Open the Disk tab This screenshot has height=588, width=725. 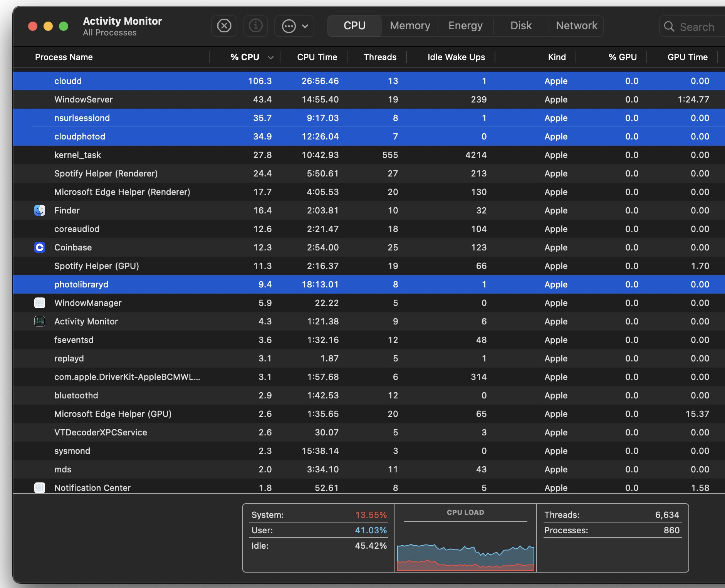[x=521, y=26]
